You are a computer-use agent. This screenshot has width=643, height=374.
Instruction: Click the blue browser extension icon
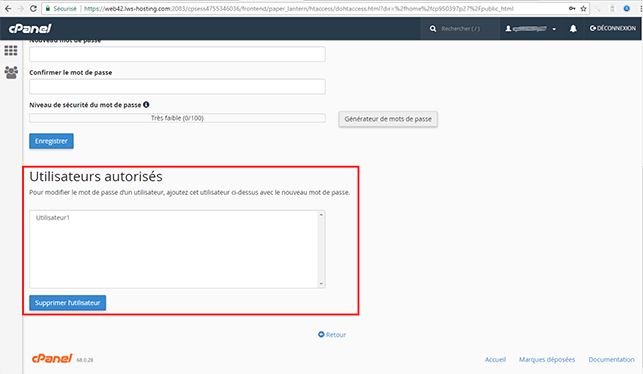[626, 9]
